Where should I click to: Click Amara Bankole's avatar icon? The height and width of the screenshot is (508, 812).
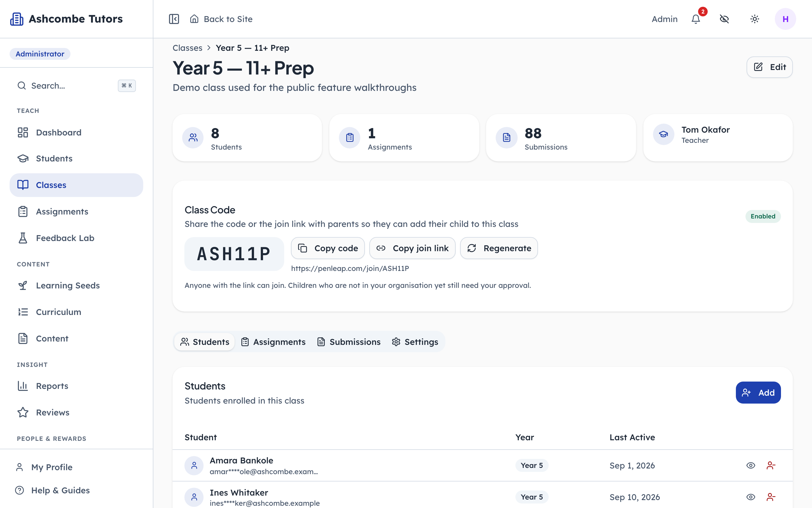coord(194,466)
